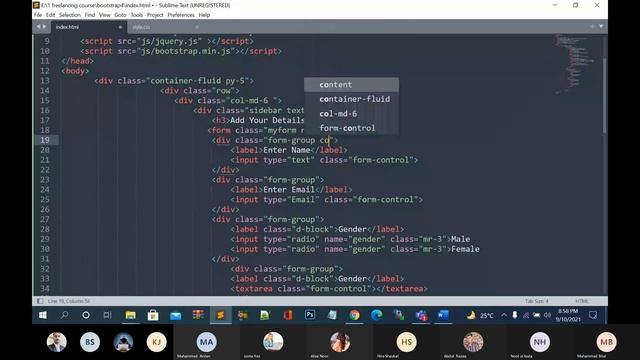The image size is (640, 360).
Task: Click 'Add Your Details' heading text on line 17
Action: tap(267, 120)
